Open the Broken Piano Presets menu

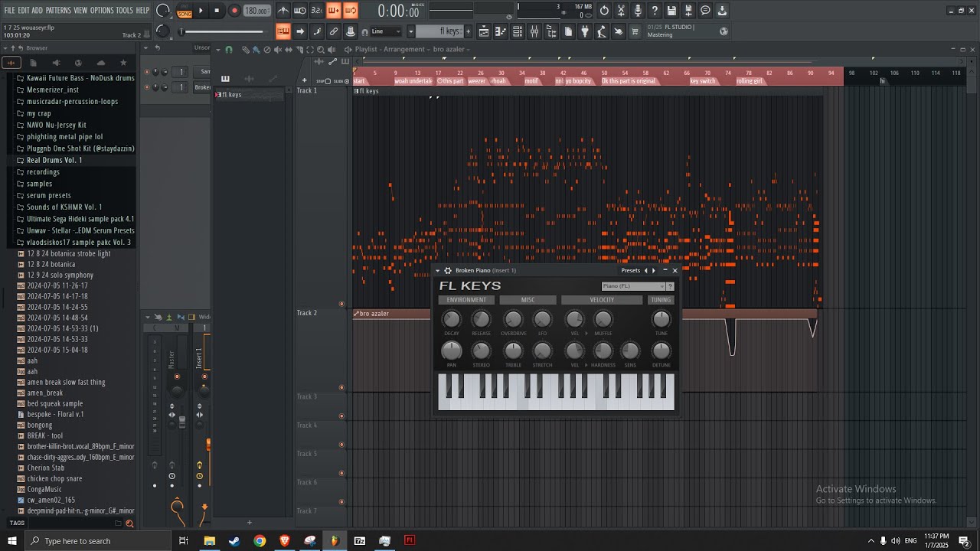click(x=630, y=270)
